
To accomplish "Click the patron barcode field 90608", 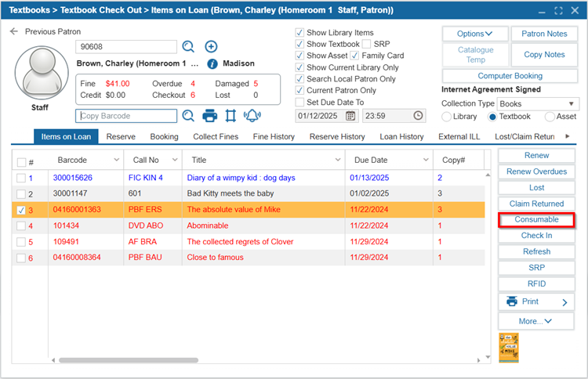I will pyautogui.click(x=126, y=47).
